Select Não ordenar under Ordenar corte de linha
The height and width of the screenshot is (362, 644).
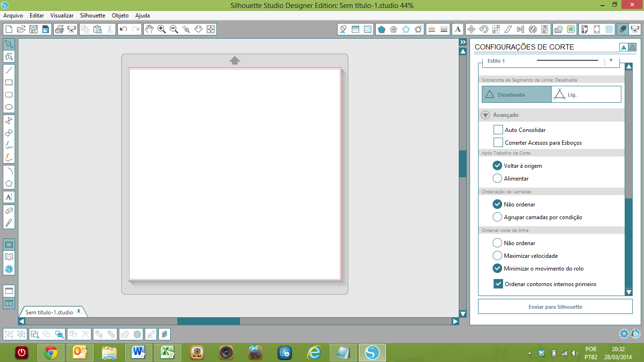point(497,243)
